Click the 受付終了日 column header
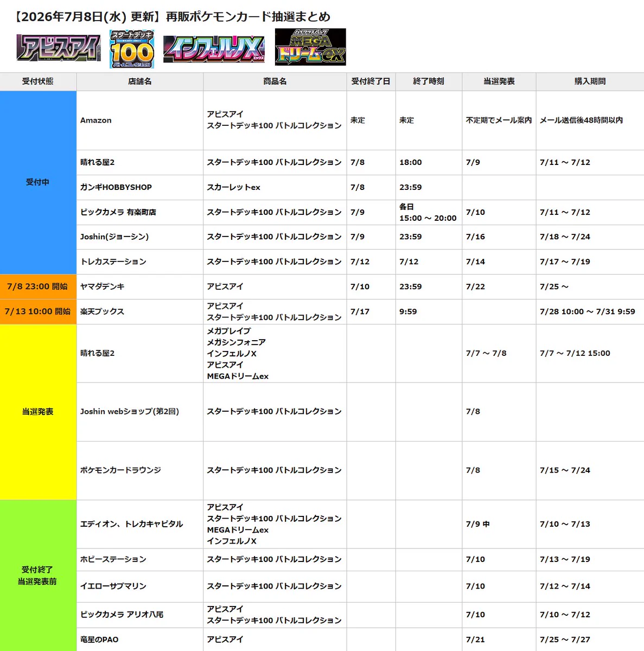This screenshot has height=651, width=644. pos(371,81)
